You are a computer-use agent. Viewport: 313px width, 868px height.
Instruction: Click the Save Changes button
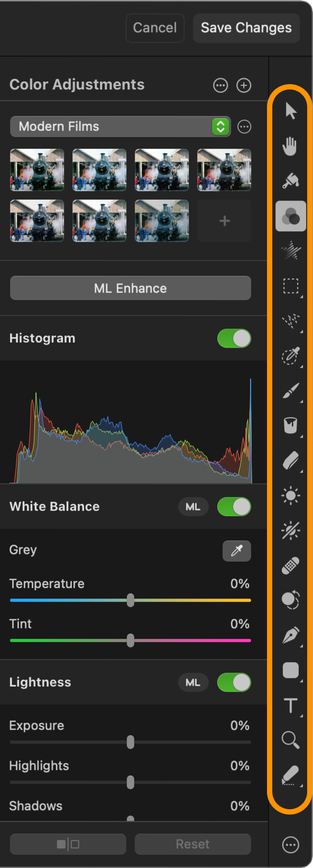[246, 28]
